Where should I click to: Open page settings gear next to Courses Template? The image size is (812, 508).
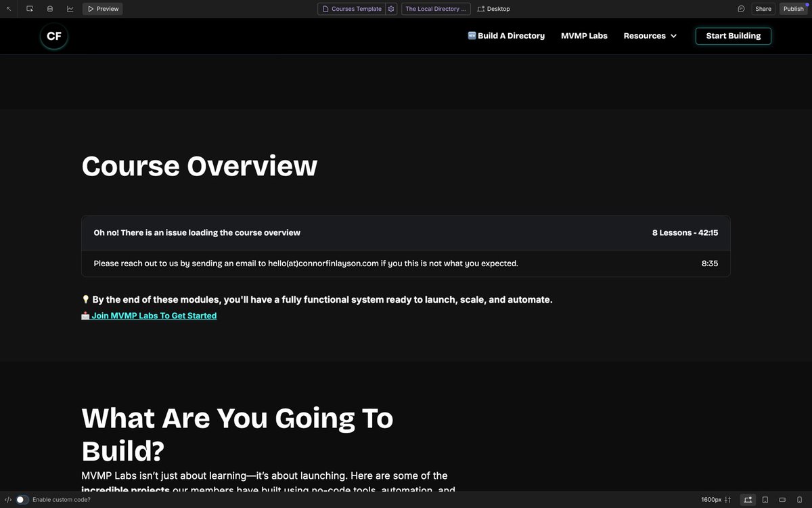click(x=391, y=9)
